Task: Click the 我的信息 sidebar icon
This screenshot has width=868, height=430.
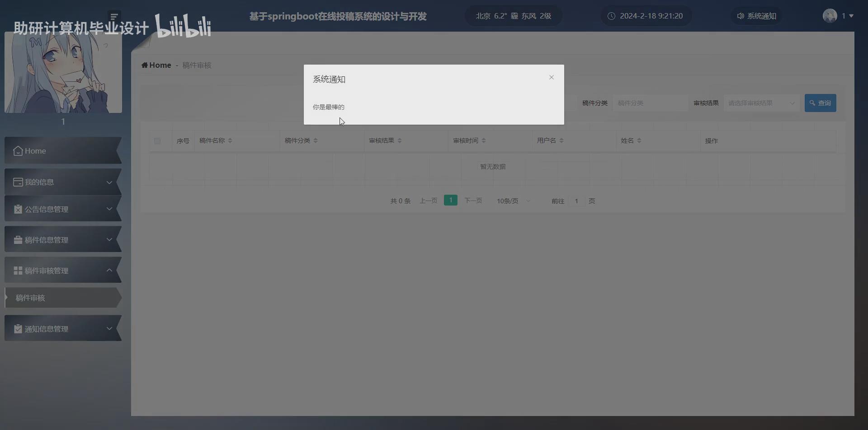Action: click(x=18, y=182)
